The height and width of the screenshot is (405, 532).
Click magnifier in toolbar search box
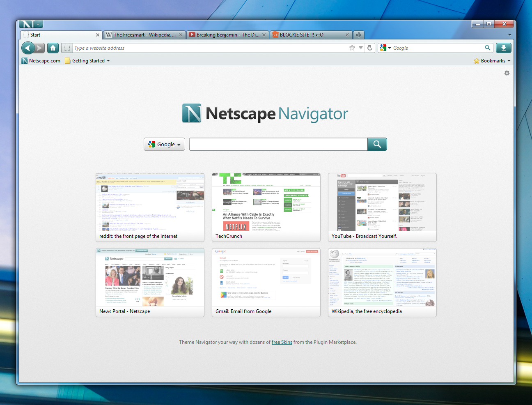point(488,48)
